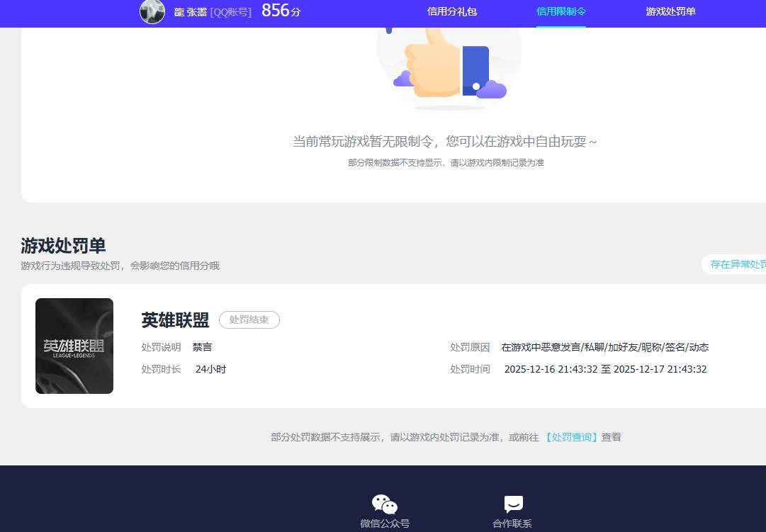
Task: Click the 英雄联盟 penalty card title
Action: pyautogui.click(x=175, y=320)
